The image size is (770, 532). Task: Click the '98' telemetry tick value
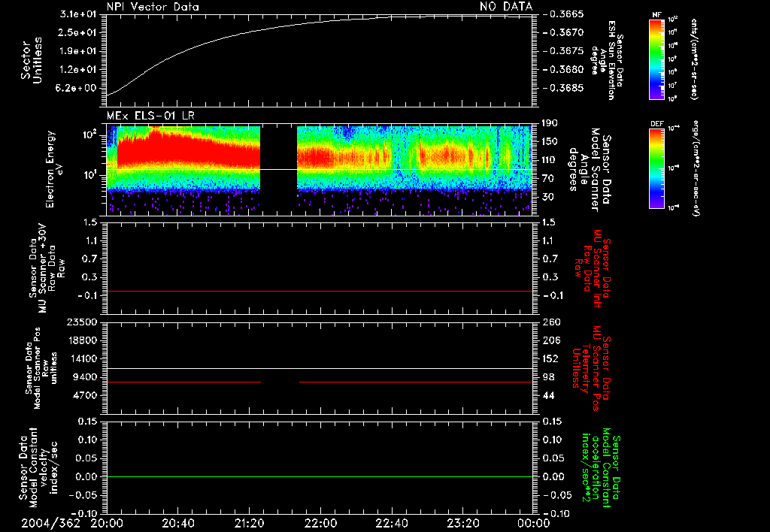548,377
